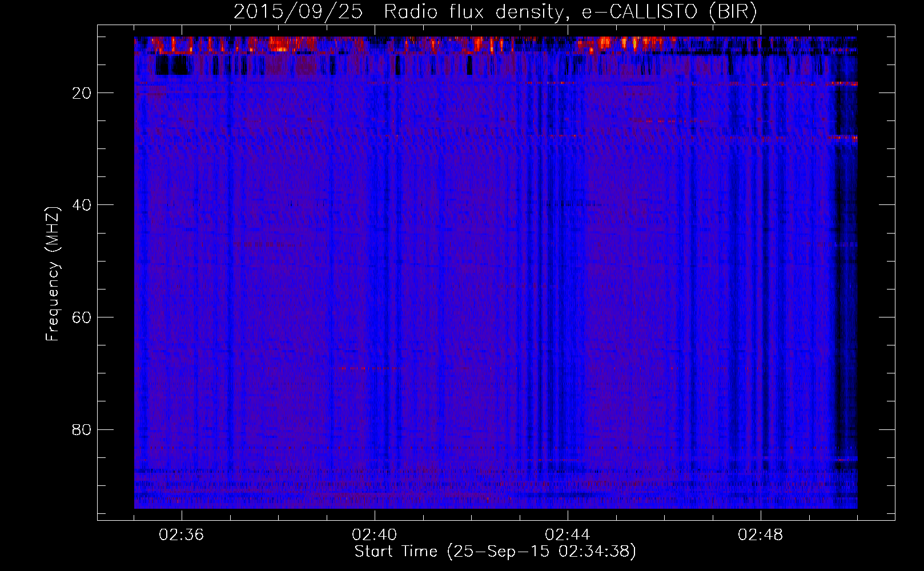Click the plot title mentioning e-CALLISTO (BIR)

[495, 12]
